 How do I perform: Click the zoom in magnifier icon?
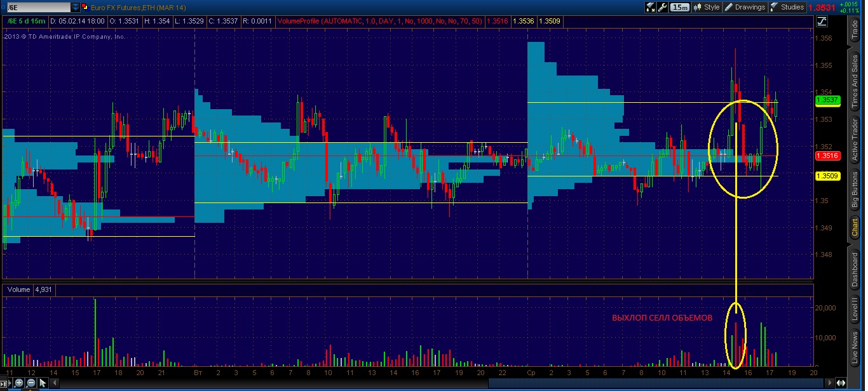(19, 383)
